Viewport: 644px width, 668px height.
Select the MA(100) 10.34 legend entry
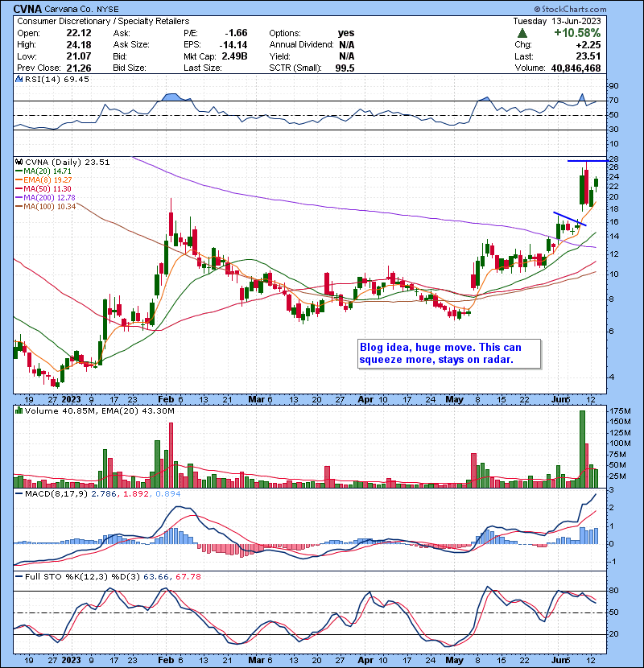(46, 207)
